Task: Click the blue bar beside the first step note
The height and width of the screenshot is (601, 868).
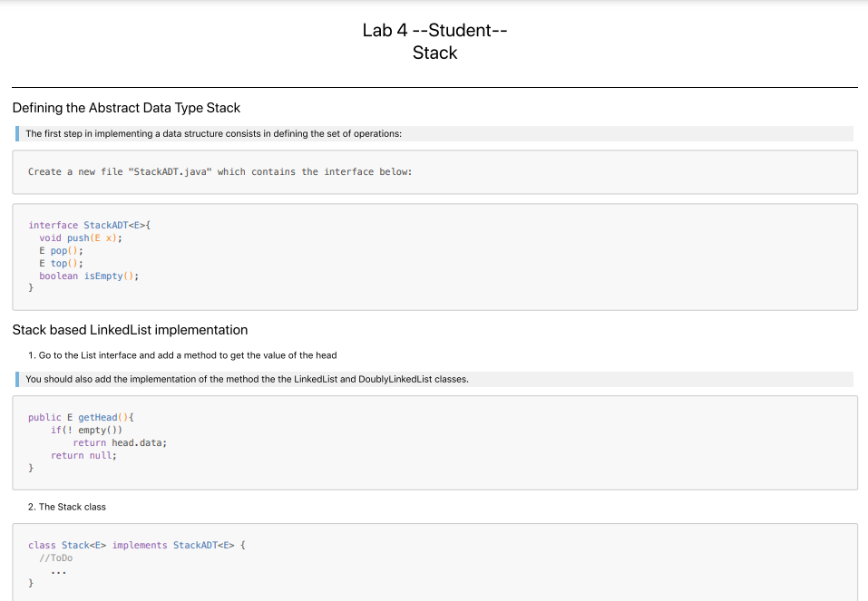Action: click(x=16, y=133)
